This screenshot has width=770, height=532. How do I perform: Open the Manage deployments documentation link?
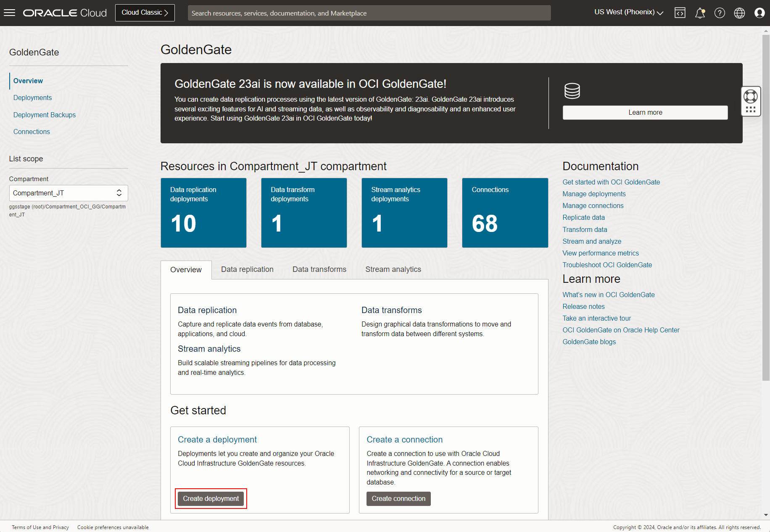click(594, 194)
